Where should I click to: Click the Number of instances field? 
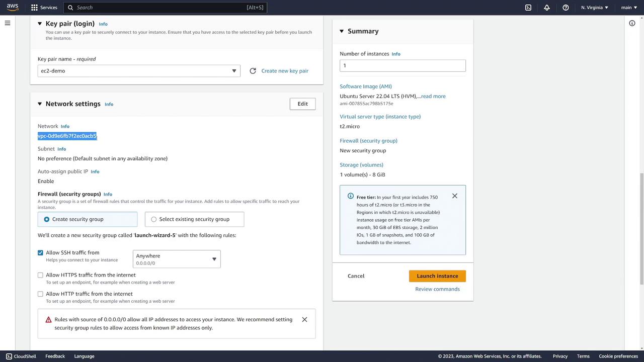(x=403, y=66)
